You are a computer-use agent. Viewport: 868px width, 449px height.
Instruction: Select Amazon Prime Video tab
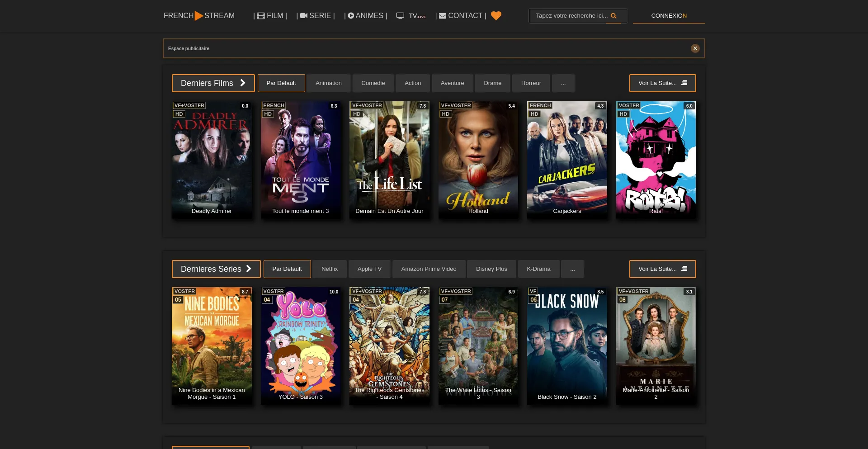click(429, 269)
